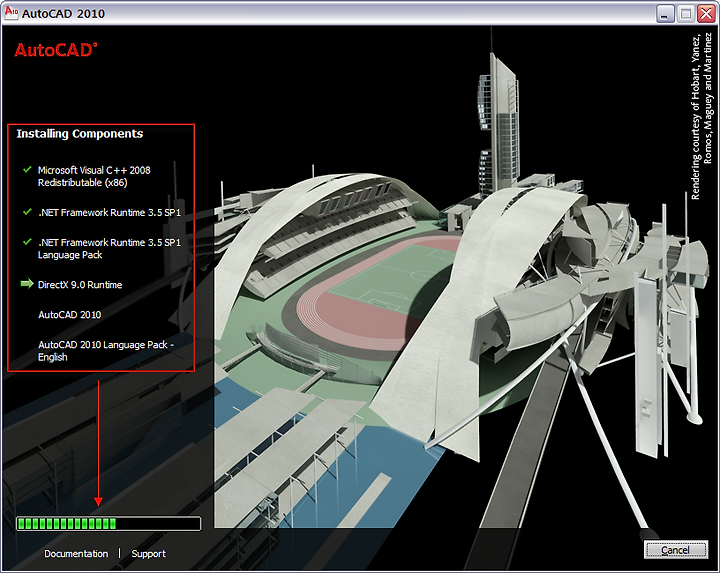Click the 'Installing Components' heading

(80, 134)
